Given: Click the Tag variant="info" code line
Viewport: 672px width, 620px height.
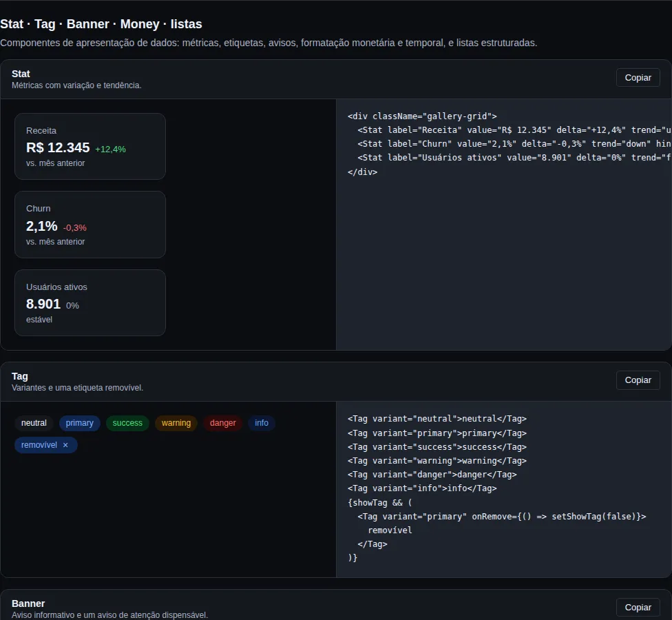Looking at the screenshot, I should tap(422, 488).
